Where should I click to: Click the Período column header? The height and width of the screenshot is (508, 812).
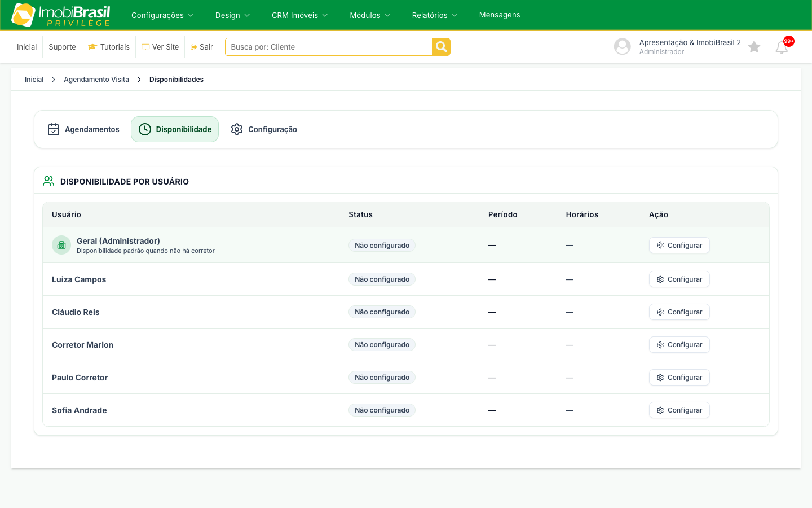502,214
